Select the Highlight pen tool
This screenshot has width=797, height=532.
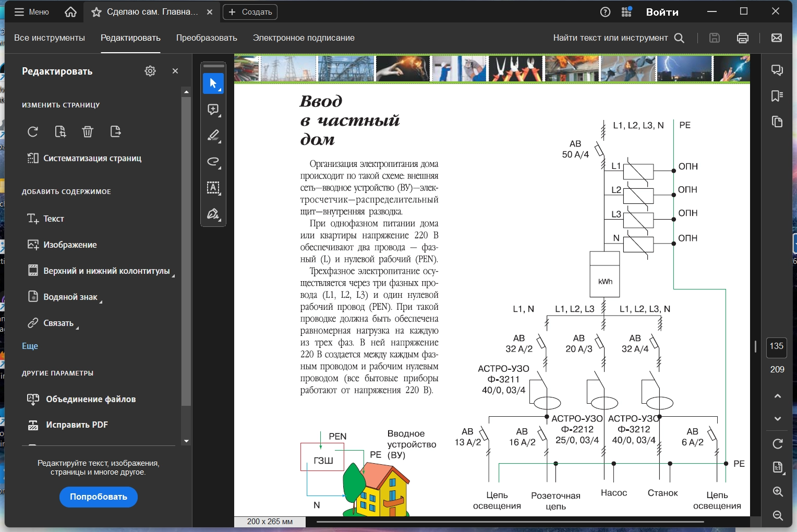coord(213,136)
